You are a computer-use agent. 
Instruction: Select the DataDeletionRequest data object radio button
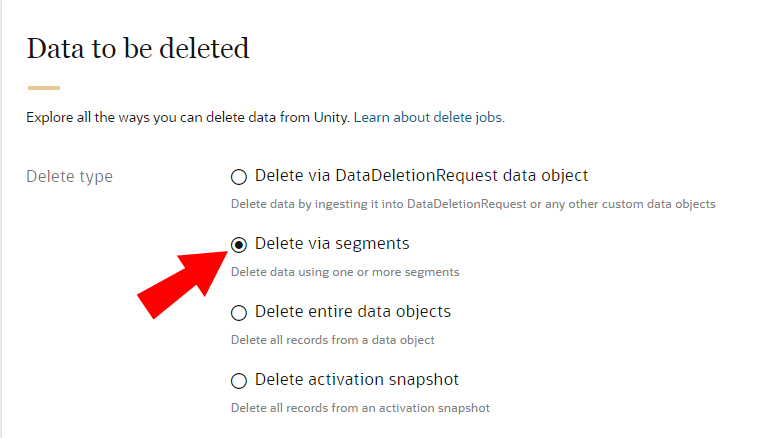click(238, 177)
